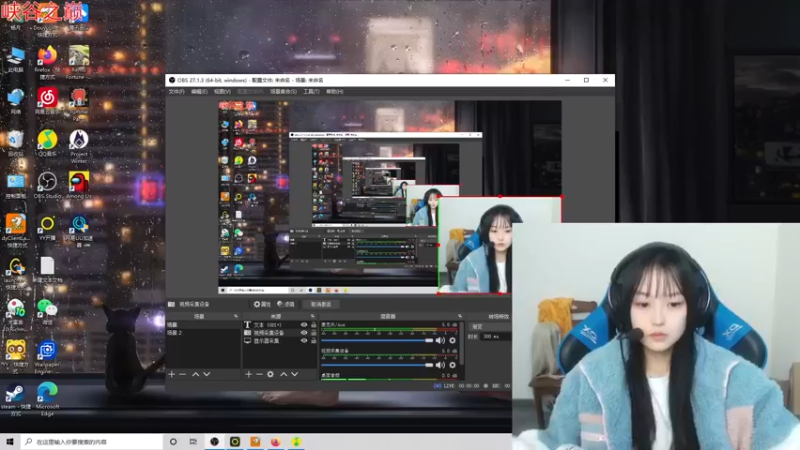Image resolution: width=800 pixels, height=450 pixels.
Task: Pop out the scenes dock panel icon
Action: [x=236, y=316]
